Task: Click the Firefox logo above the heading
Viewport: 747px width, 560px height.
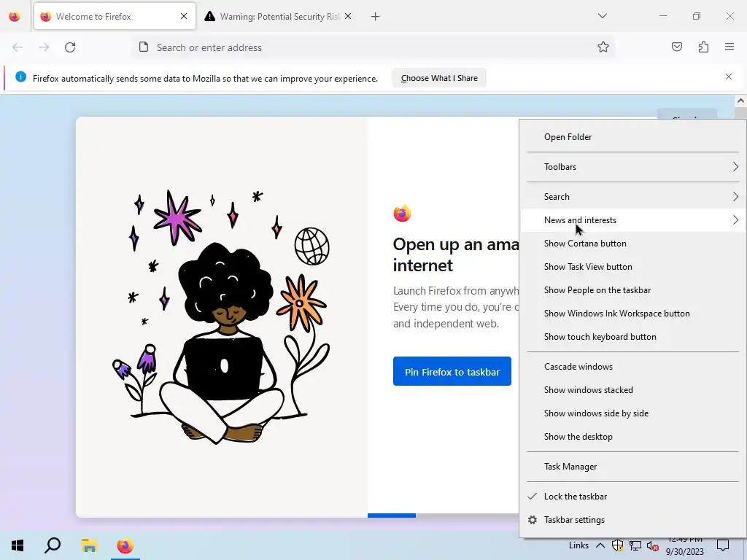Action: 402,213
